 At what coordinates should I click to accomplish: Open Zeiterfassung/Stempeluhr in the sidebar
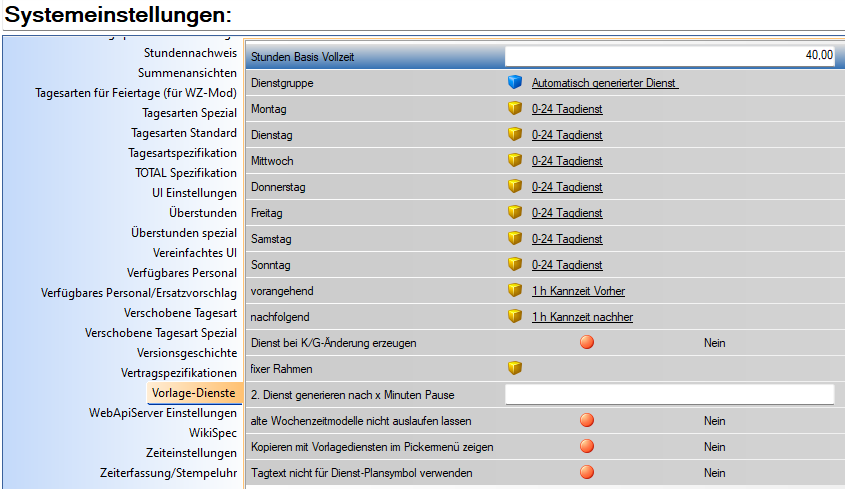pyautogui.click(x=168, y=473)
